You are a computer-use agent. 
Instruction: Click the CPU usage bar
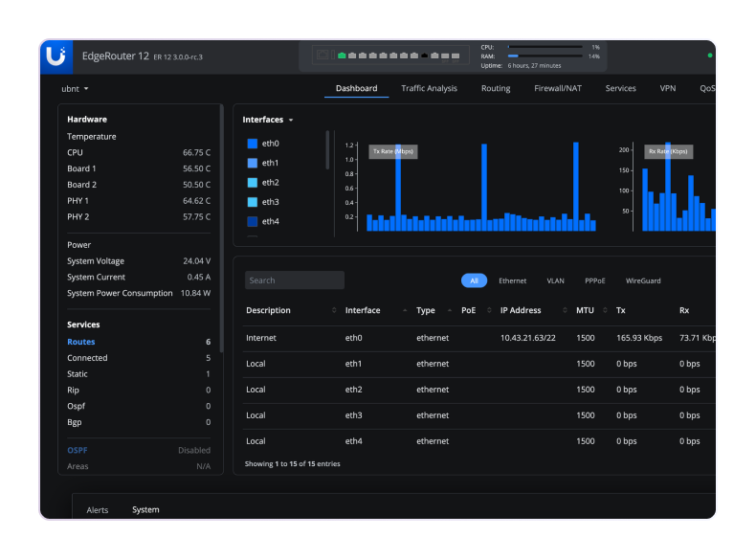pos(545,47)
